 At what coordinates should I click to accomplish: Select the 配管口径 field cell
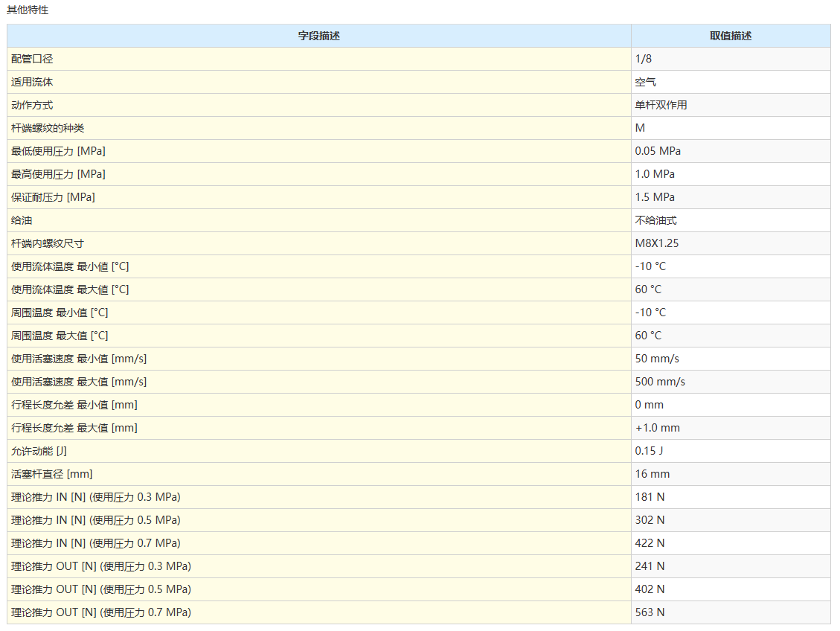click(32, 59)
